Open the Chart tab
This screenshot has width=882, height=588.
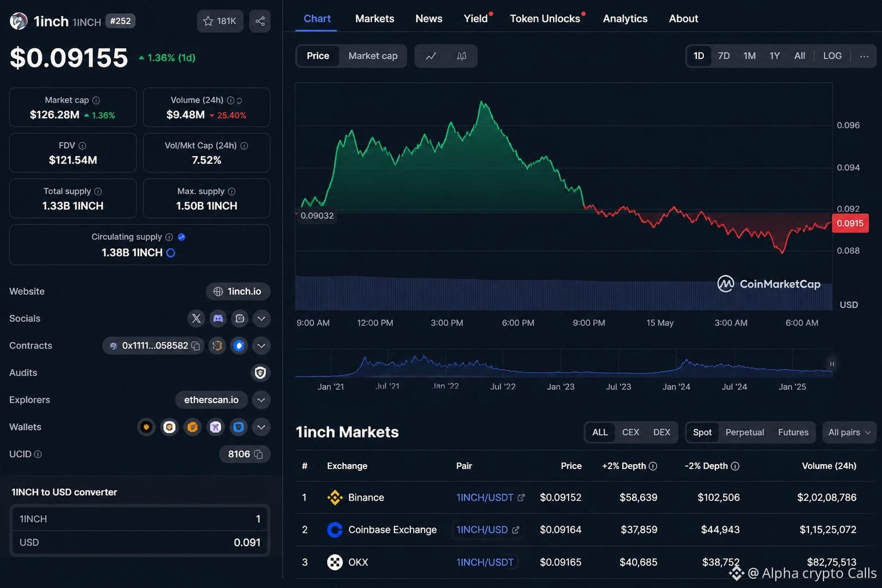317,19
